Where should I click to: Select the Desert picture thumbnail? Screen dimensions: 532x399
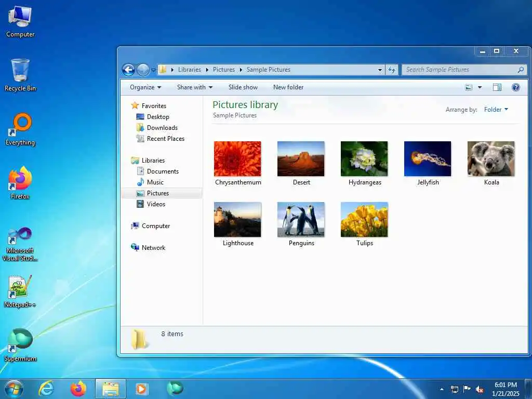click(x=301, y=159)
